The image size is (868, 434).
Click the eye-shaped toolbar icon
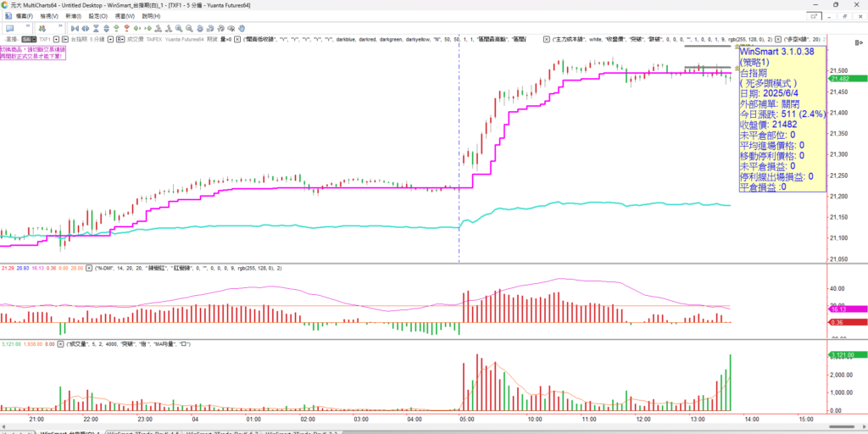pyautogui.click(x=231, y=28)
